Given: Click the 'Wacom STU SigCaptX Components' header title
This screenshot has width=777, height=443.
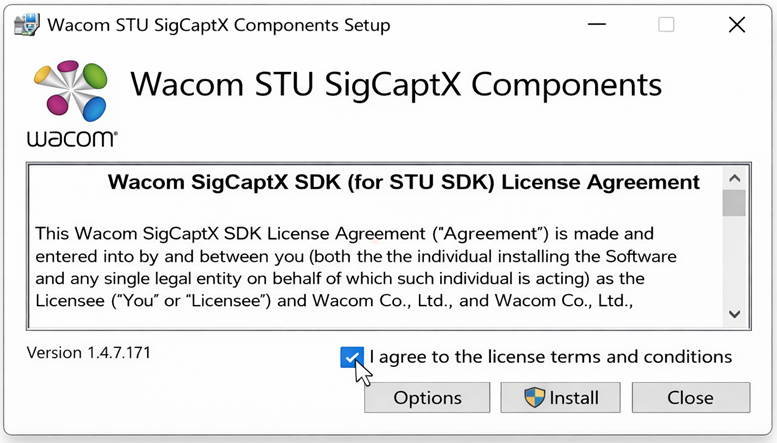Looking at the screenshot, I should coord(396,84).
